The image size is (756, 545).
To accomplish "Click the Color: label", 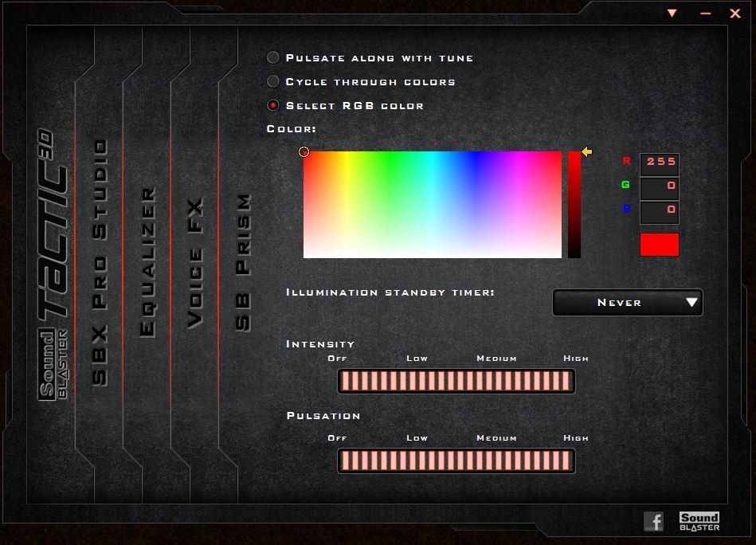I will pos(292,129).
